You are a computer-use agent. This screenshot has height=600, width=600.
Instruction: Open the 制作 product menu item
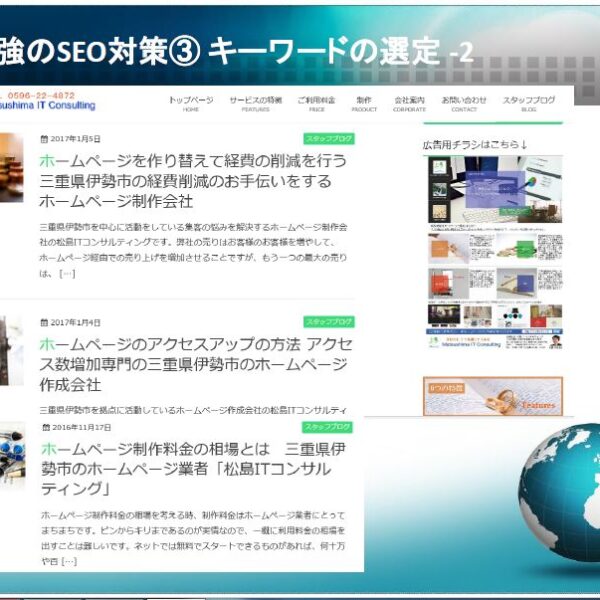tap(364, 103)
